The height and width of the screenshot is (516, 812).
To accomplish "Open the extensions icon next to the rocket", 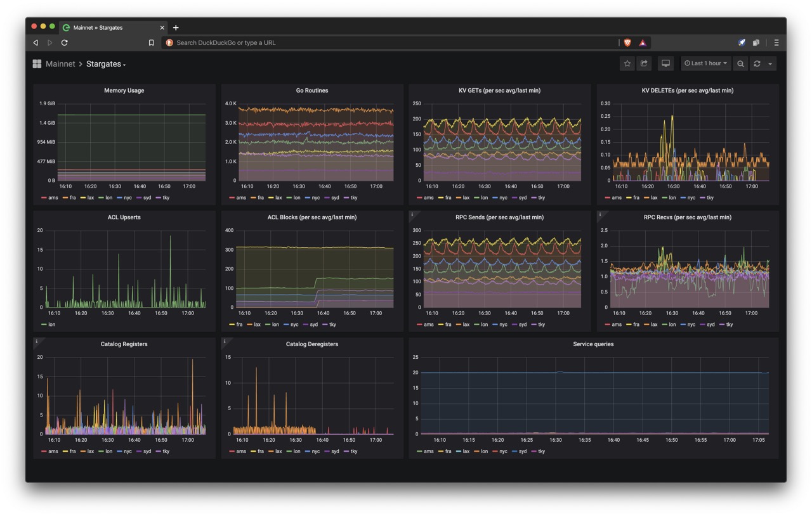I will point(756,42).
